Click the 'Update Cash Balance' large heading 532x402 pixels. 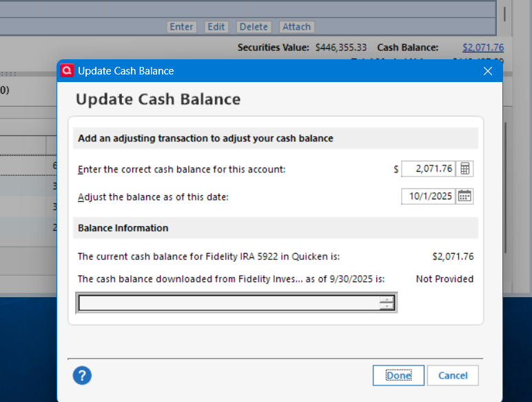(x=158, y=99)
